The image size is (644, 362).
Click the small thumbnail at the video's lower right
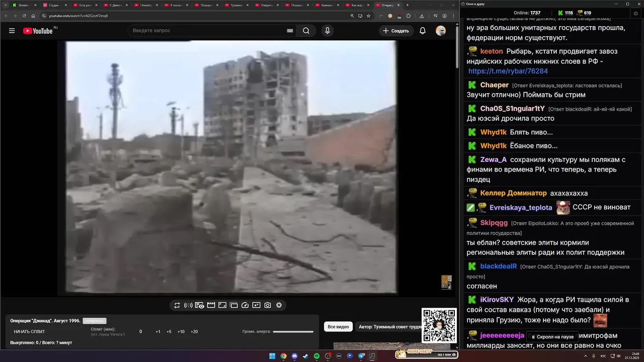tap(446, 282)
